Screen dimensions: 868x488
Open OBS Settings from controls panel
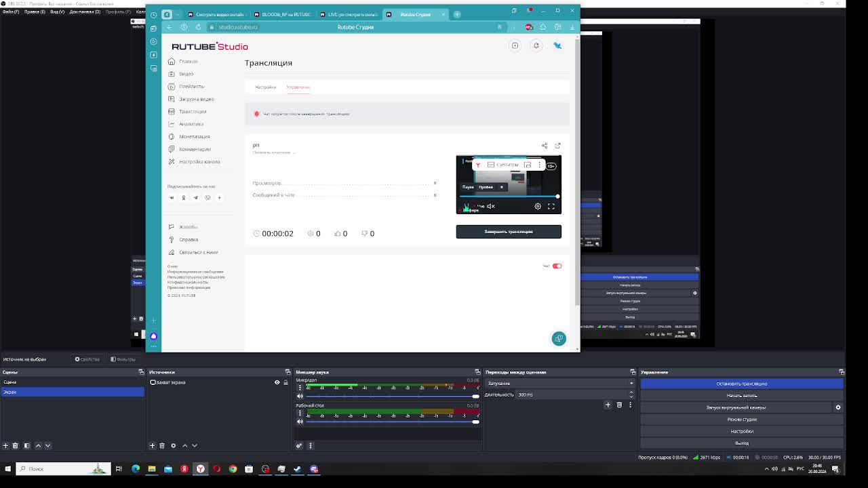click(742, 431)
